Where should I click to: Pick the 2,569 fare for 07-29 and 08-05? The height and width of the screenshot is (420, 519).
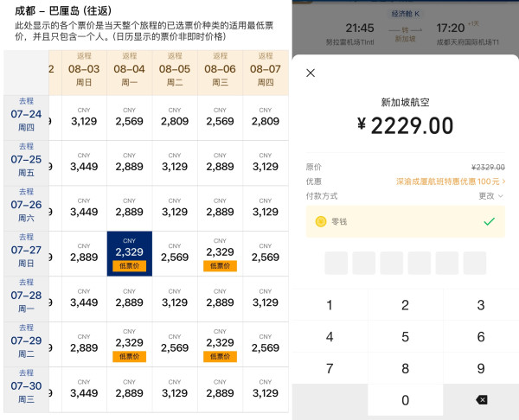pos(175,344)
